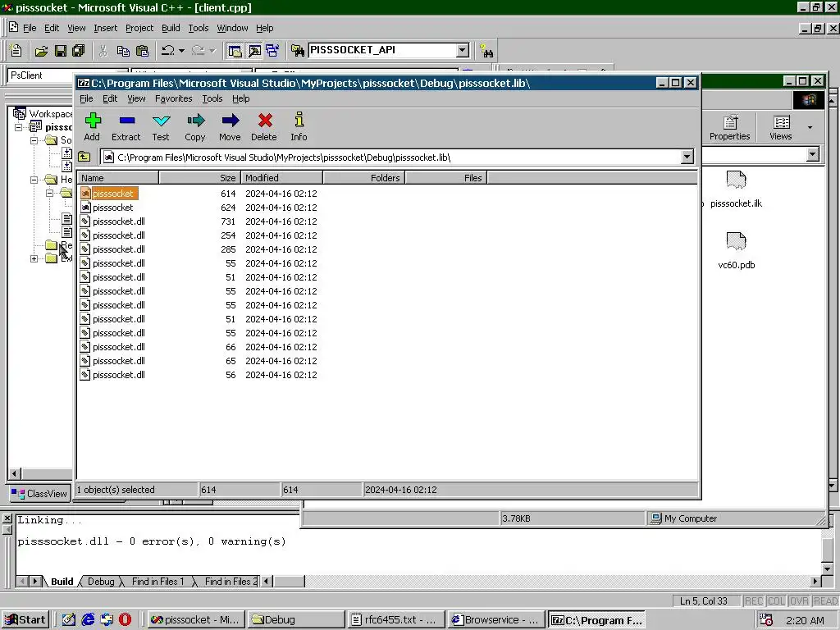Click the Save icon in Visual C++ toolbar

61,51
